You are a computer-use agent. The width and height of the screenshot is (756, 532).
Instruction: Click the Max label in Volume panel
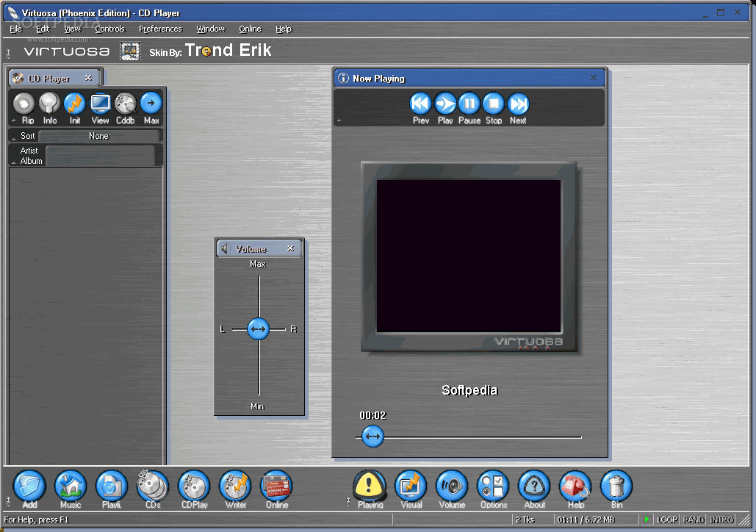[x=258, y=264]
